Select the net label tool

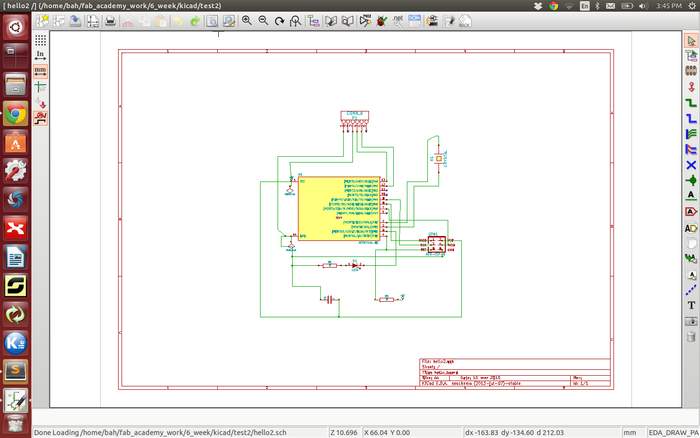point(691,195)
